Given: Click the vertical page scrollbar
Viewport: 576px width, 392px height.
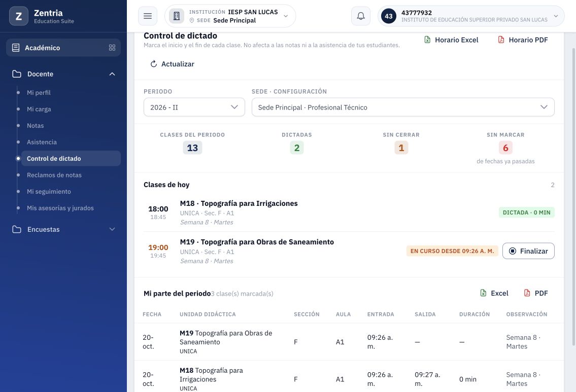Looking at the screenshot, I should [573, 196].
